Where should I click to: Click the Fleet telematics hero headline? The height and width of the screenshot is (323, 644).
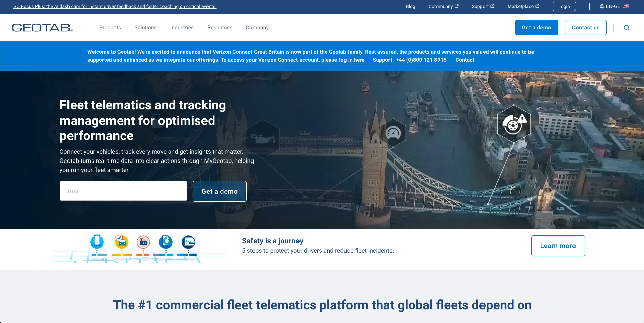point(143,121)
